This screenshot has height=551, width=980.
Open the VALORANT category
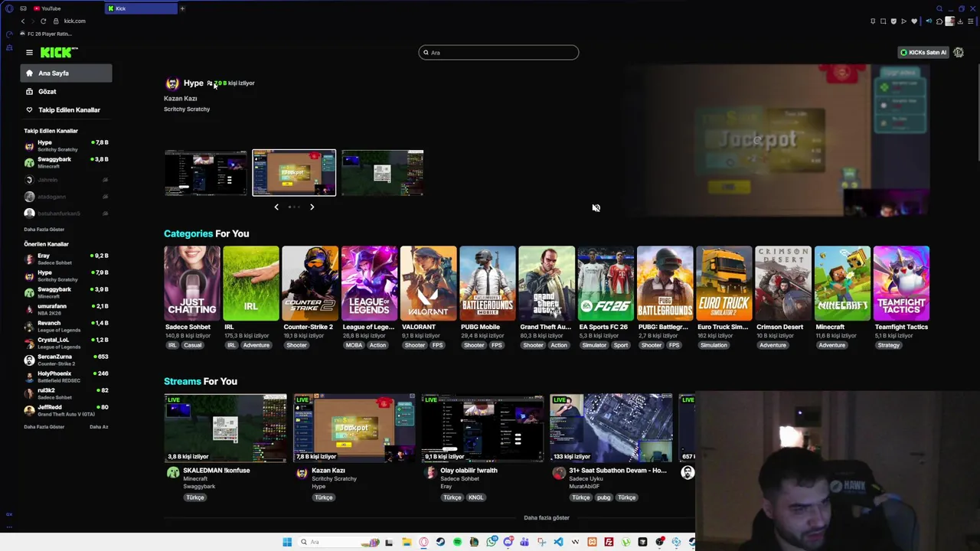pos(429,282)
